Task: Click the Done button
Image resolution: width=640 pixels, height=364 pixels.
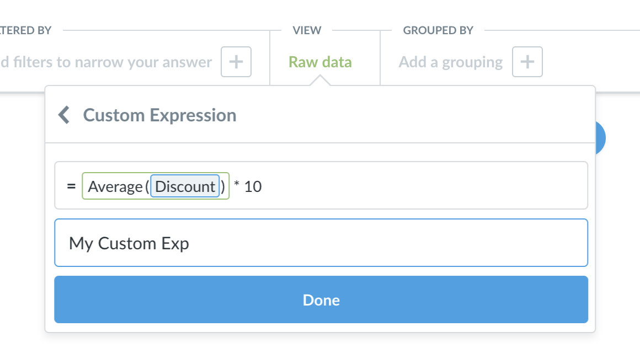Action: [x=321, y=300]
